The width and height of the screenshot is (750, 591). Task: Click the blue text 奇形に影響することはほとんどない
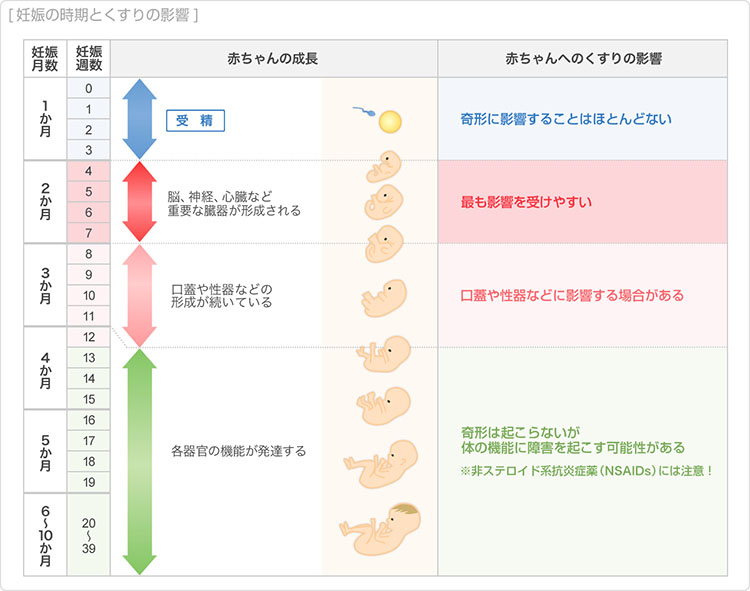click(x=566, y=119)
